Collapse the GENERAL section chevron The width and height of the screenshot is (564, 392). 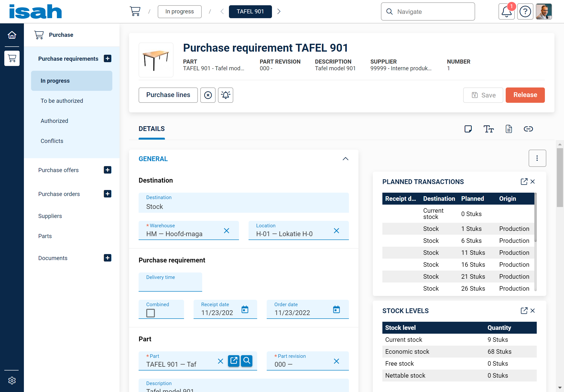point(345,159)
